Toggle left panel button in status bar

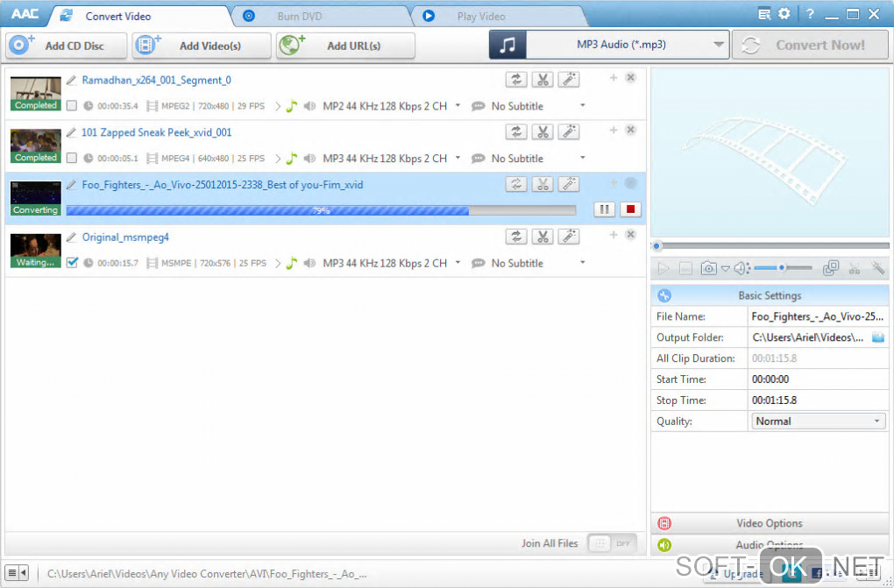pyautogui.click(x=17, y=572)
